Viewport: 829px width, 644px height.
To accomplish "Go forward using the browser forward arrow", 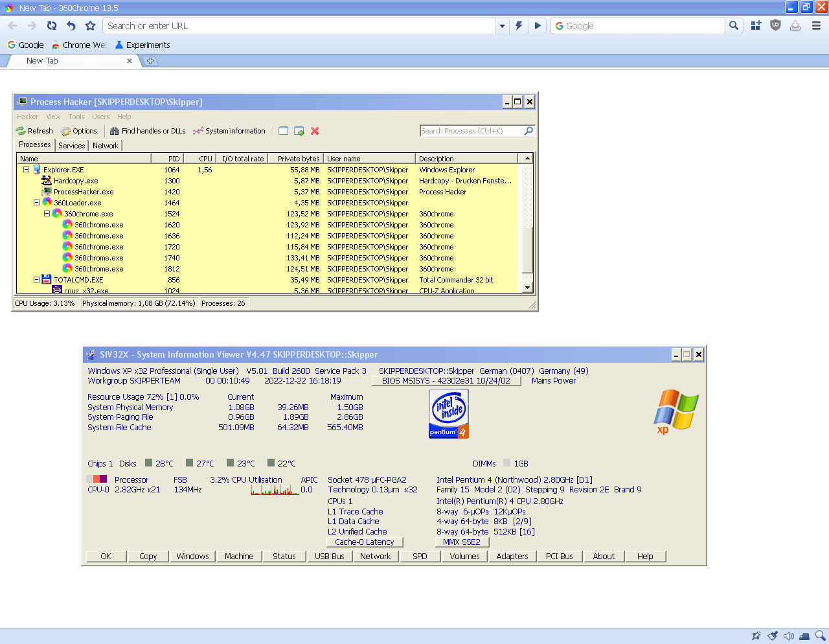I will point(32,26).
